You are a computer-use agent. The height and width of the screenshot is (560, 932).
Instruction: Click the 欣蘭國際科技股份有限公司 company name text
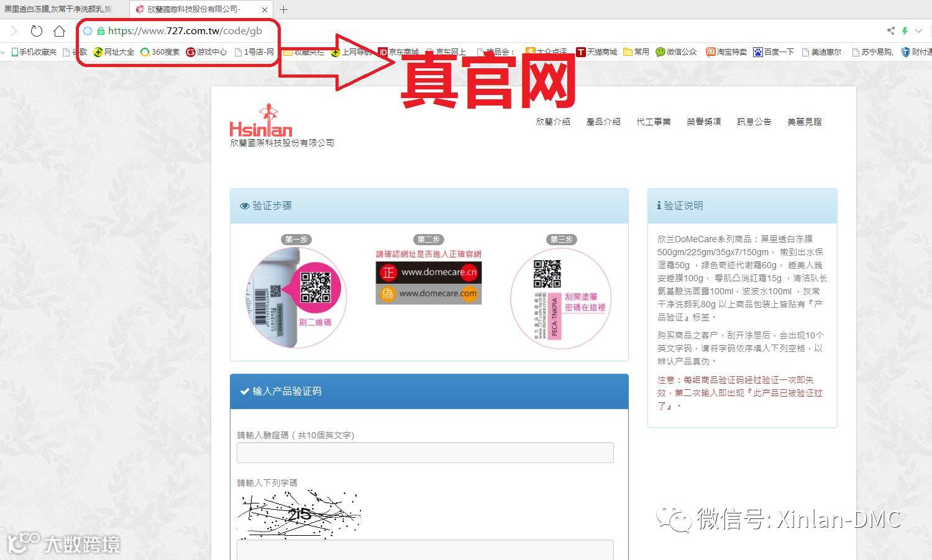coord(282,143)
